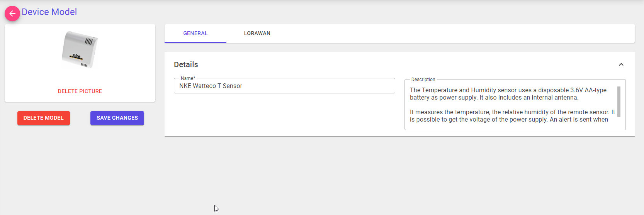Switch to the GENERAL tab

coord(195,34)
